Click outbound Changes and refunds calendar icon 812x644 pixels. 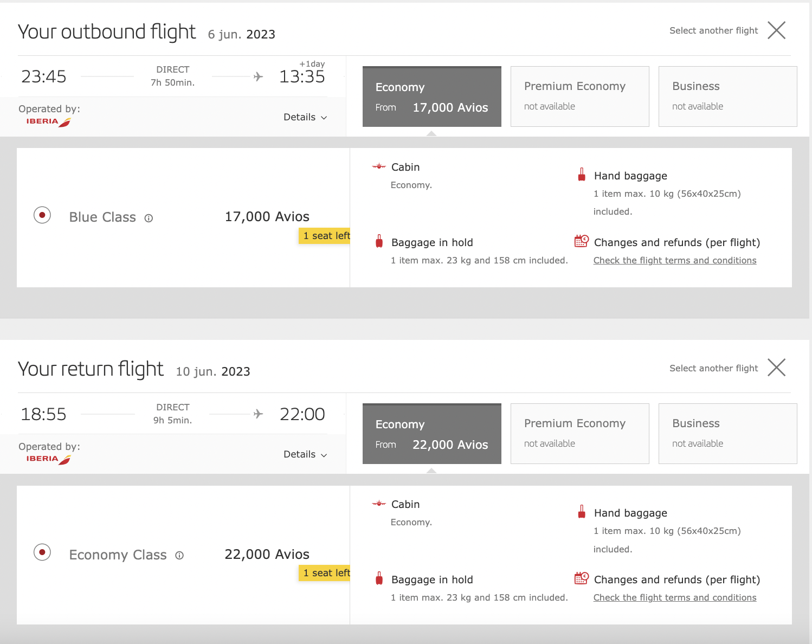click(x=581, y=241)
